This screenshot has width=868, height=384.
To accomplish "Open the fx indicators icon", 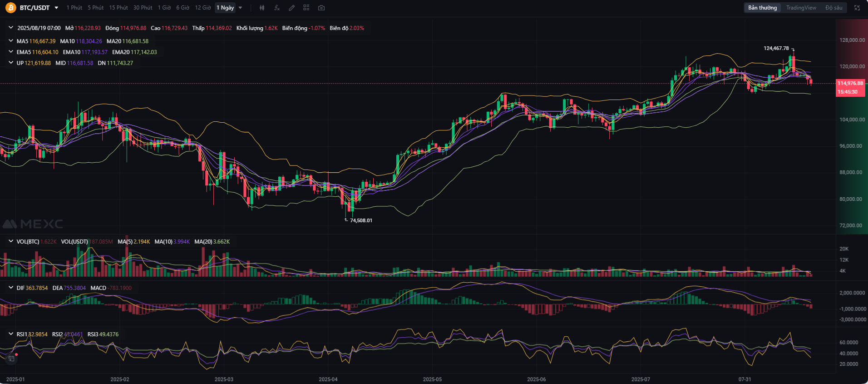I will [x=277, y=8].
